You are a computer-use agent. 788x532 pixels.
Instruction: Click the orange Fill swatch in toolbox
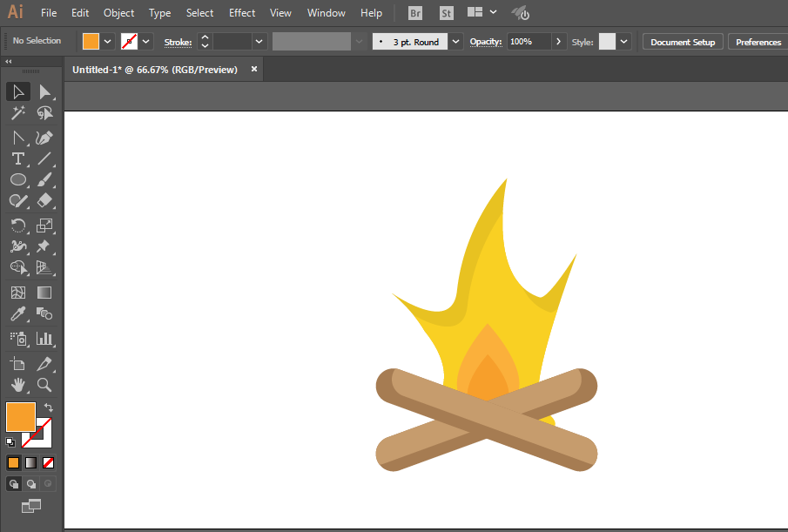[x=21, y=417]
